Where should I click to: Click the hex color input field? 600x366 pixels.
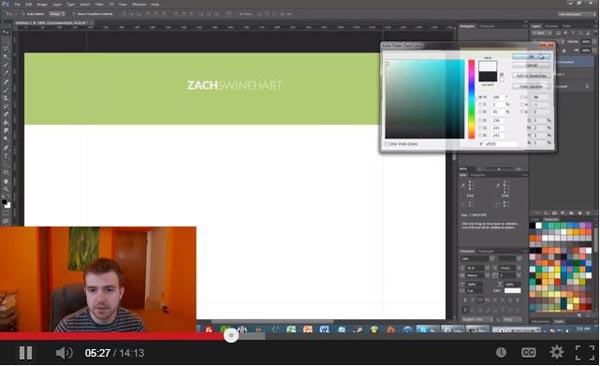pyautogui.click(x=501, y=144)
